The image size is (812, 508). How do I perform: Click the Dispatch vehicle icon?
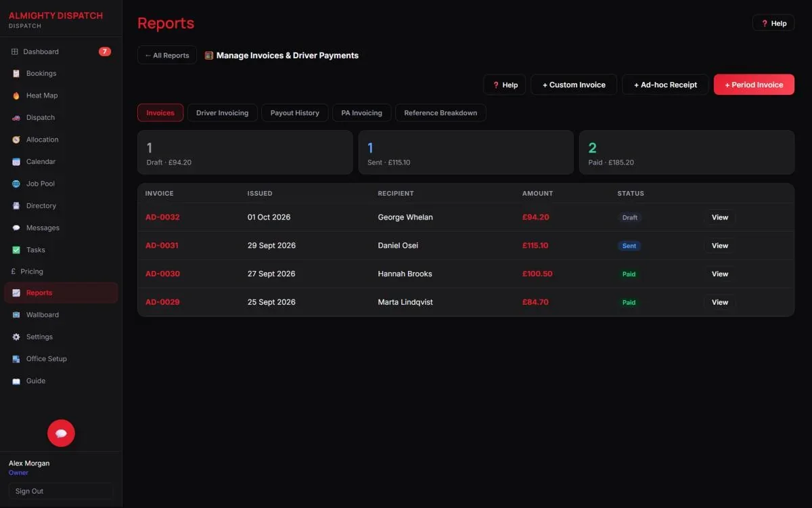coord(16,118)
